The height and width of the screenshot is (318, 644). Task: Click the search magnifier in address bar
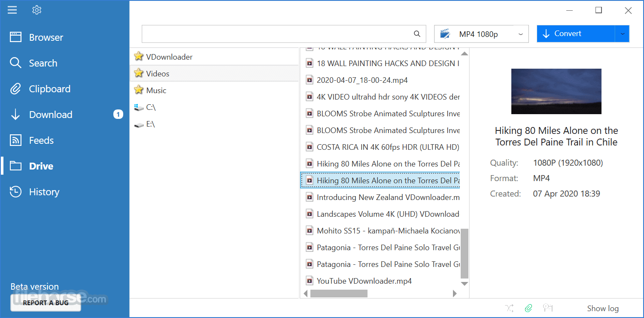point(417,34)
